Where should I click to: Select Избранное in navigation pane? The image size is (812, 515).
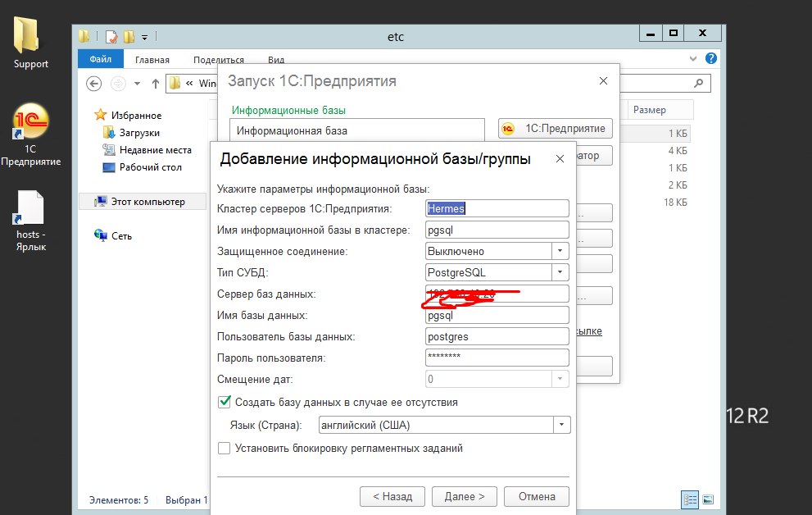click(128, 115)
